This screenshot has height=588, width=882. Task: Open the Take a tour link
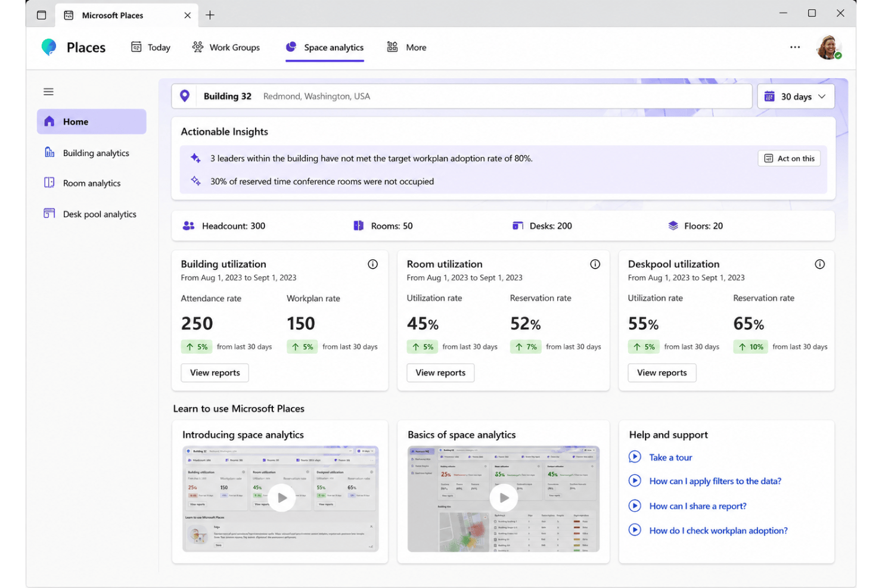671,458
